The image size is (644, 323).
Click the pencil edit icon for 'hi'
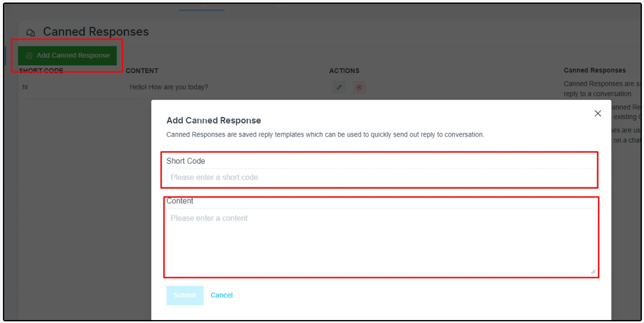click(x=339, y=88)
